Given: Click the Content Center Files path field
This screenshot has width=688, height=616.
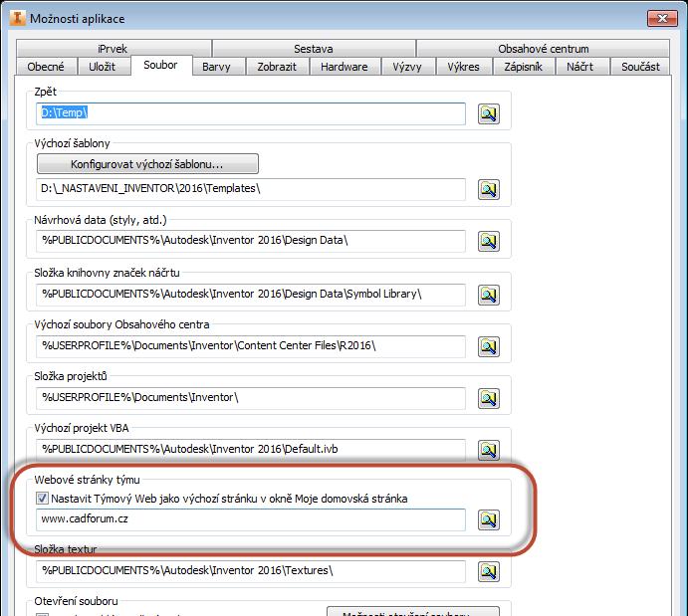Looking at the screenshot, I should 251,346.
